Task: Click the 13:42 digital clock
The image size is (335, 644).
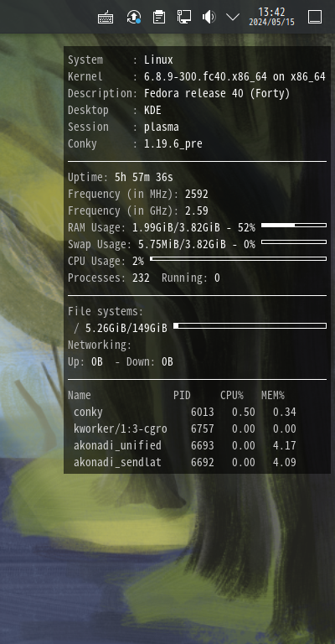Action: point(271,17)
